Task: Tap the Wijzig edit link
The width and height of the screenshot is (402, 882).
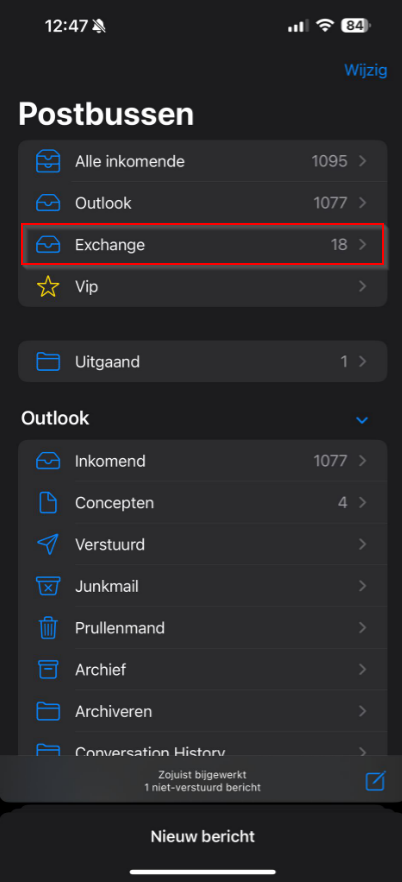Action: 365,70
